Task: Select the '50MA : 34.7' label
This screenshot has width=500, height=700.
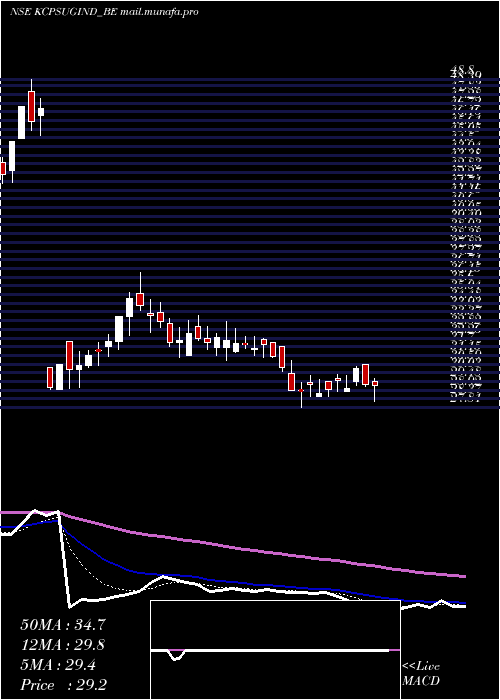Action: [x=63, y=625]
